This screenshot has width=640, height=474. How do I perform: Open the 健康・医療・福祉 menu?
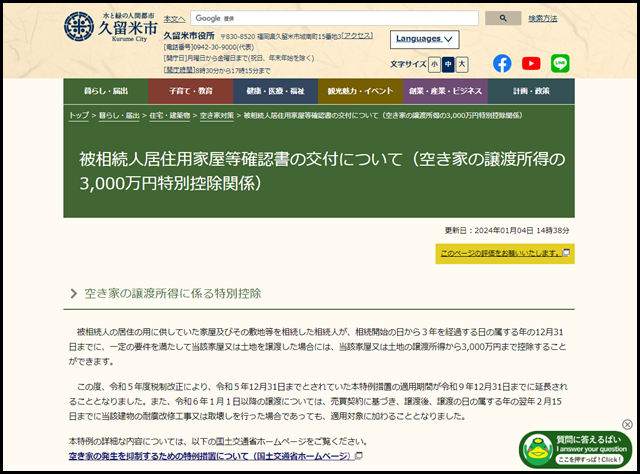pyautogui.click(x=276, y=91)
